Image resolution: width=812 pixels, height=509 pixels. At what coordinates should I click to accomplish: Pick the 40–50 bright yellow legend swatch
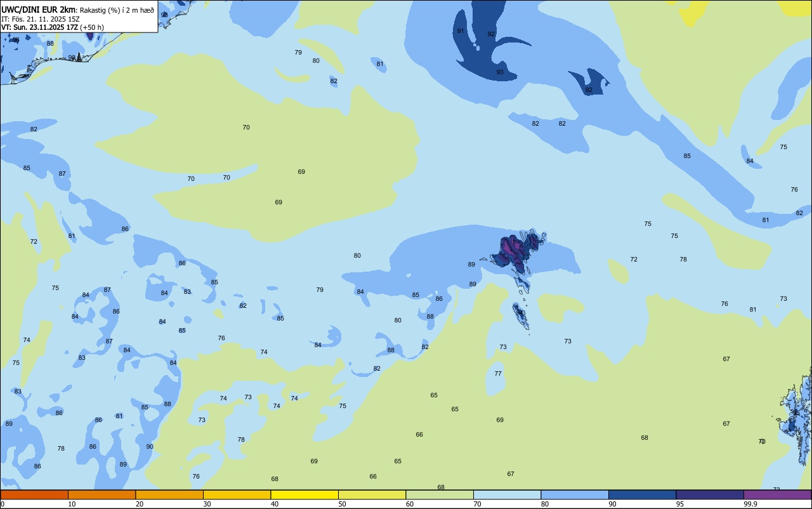pyautogui.click(x=304, y=494)
